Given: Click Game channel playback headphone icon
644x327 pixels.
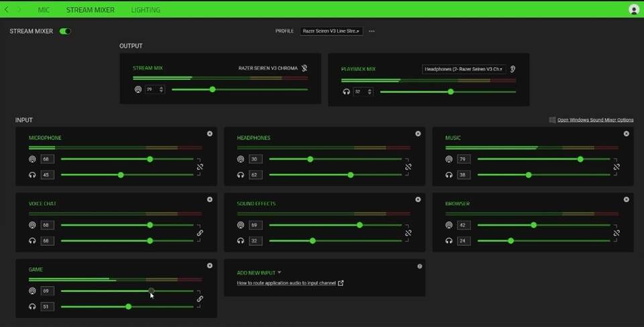Looking at the screenshot, I should [x=32, y=306].
